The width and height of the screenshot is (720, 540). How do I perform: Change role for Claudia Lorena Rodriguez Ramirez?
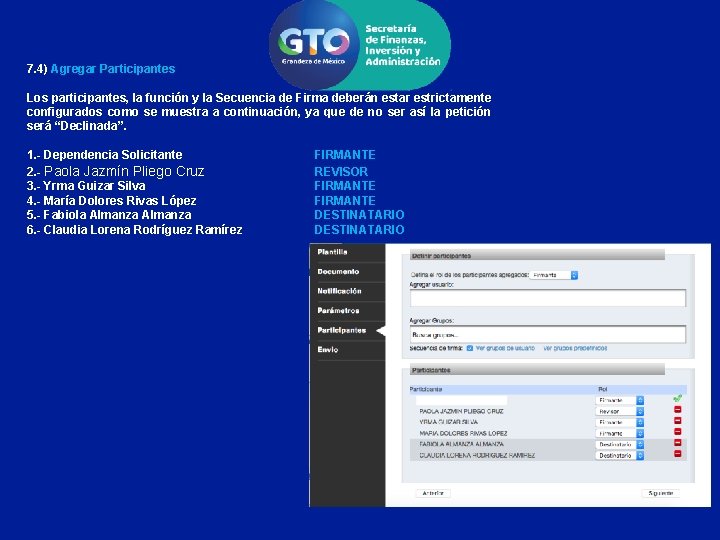pyautogui.click(x=620, y=456)
